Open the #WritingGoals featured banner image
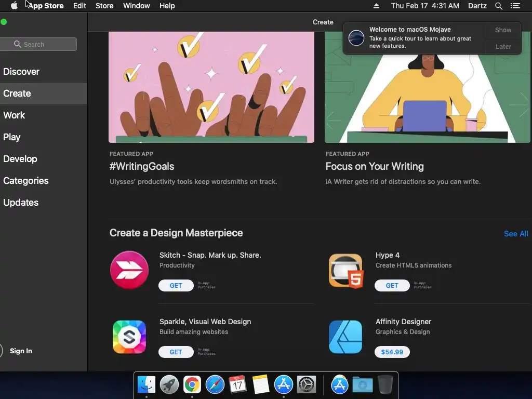 211,87
